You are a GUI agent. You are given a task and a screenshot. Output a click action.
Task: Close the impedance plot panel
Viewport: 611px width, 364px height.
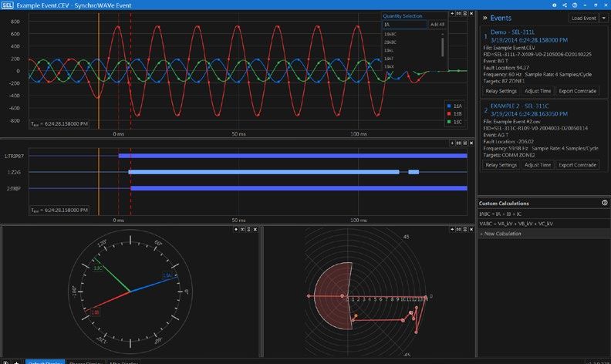(471, 229)
